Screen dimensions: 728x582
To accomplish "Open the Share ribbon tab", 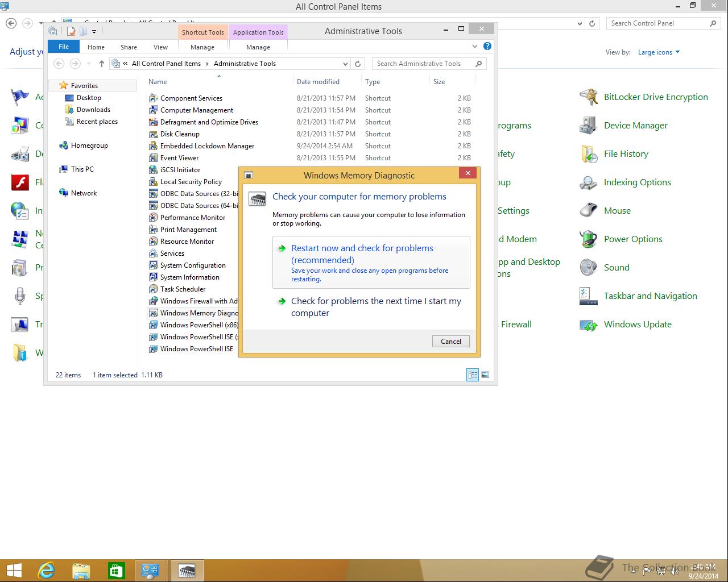I will [129, 47].
